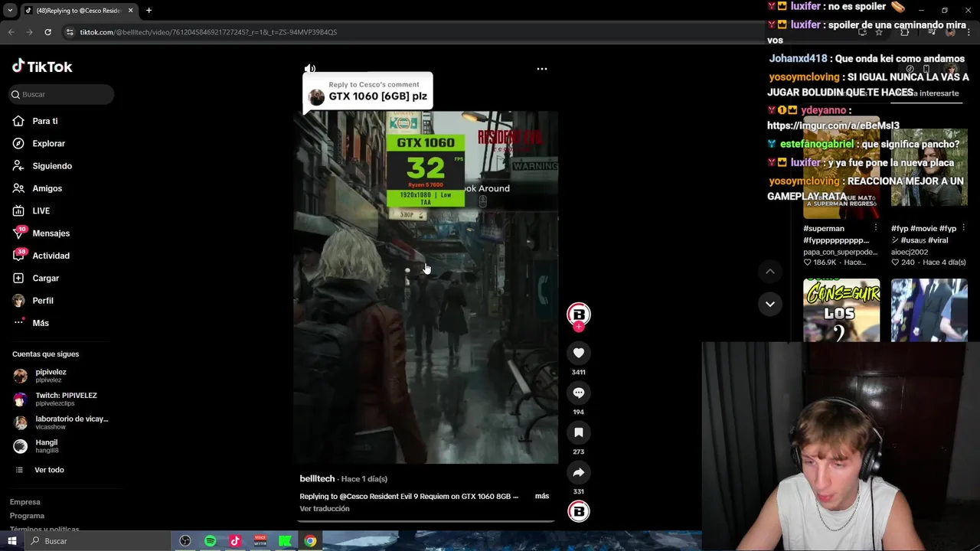Click Ver traducción under caption
The image size is (980, 551).
(325, 508)
